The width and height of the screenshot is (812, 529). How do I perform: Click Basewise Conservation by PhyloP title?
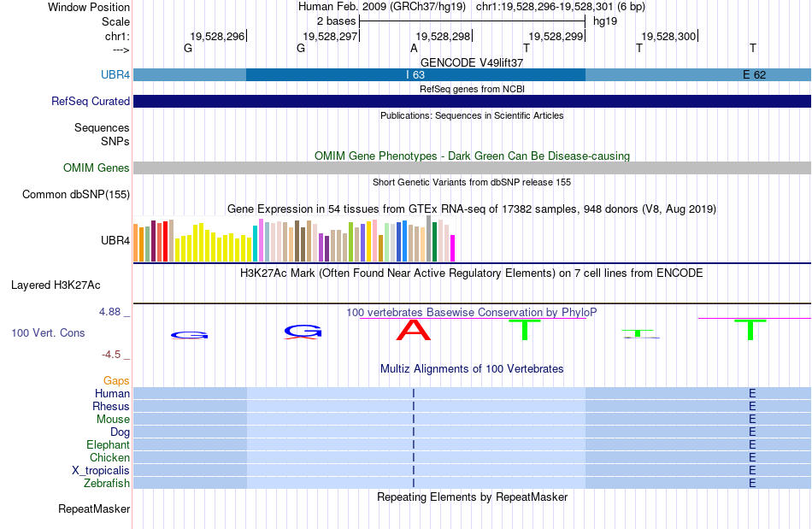(x=472, y=312)
